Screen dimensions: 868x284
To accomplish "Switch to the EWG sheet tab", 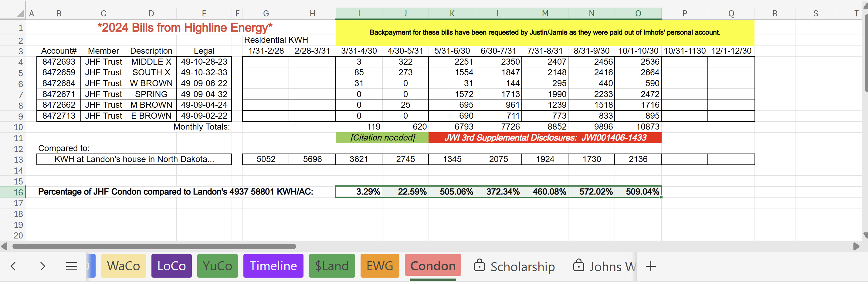I will [380, 266].
